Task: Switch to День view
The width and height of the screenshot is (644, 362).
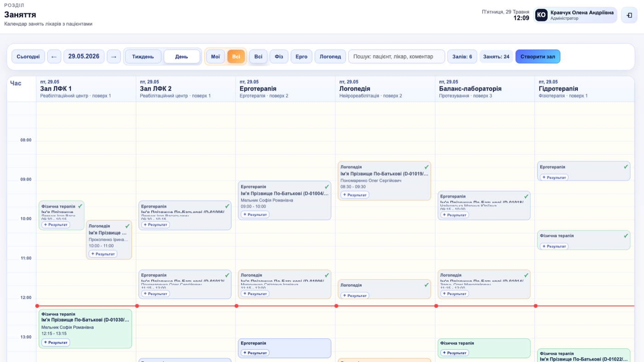Action: [x=182, y=57]
